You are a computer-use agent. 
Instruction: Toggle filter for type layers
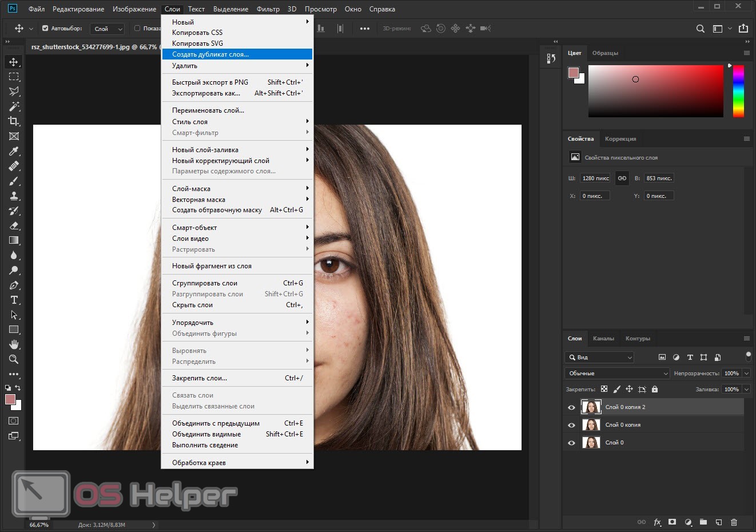(690, 357)
